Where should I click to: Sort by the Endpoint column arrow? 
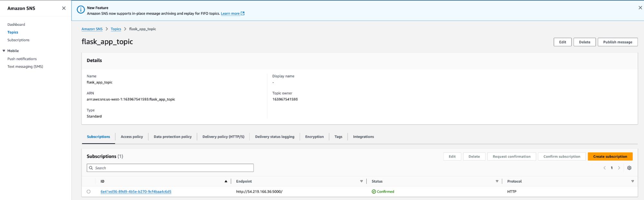coord(361,181)
